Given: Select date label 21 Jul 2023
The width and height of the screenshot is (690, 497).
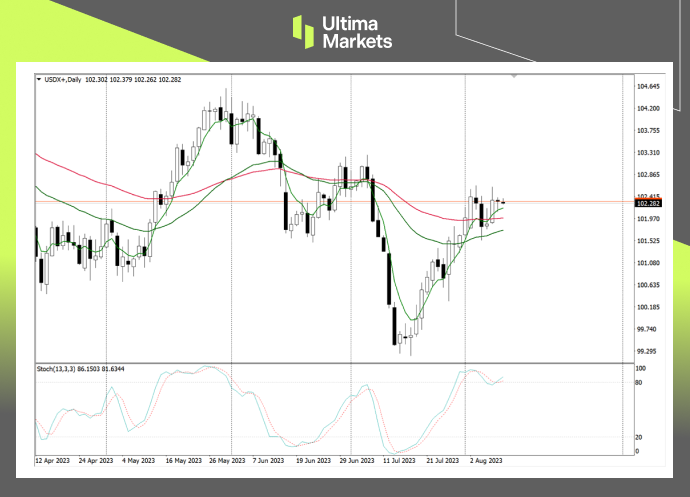Looking at the screenshot, I should 443,460.
